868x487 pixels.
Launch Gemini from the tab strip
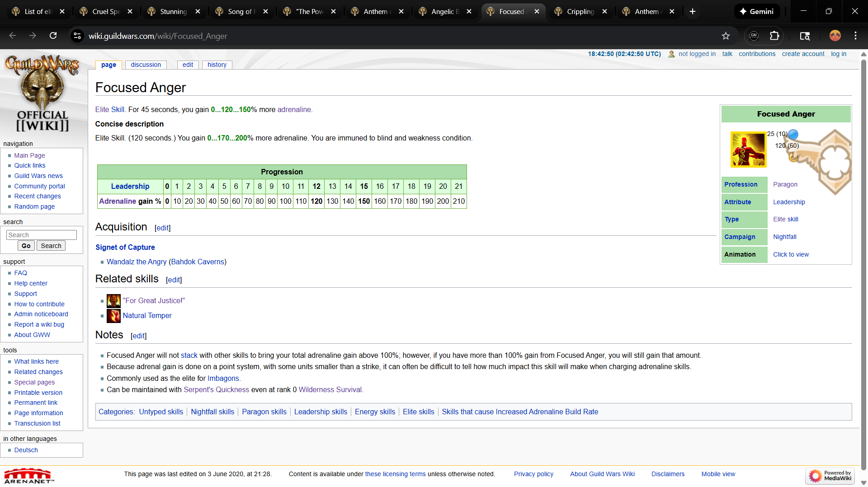(x=756, y=11)
